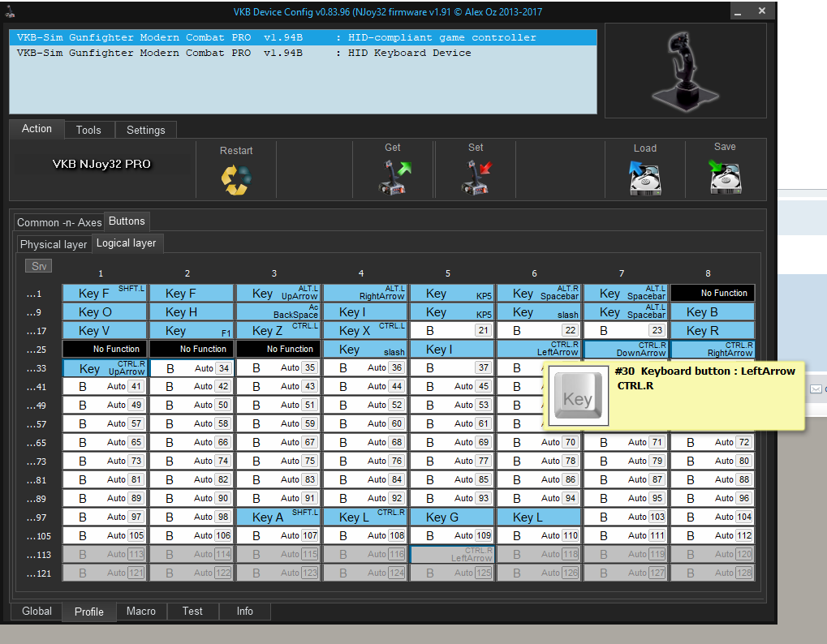The height and width of the screenshot is (644, 827).
Task: Open the Action tab
Action: (x=37, y=129)
